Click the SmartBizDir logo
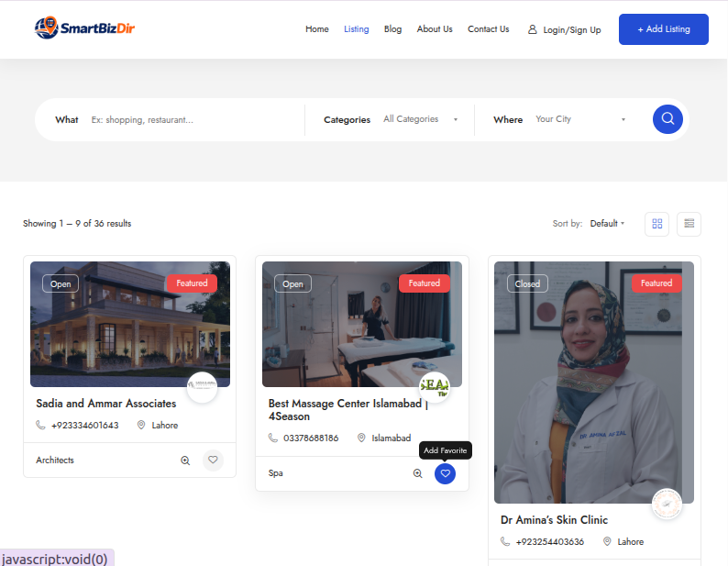 [84, 28]
